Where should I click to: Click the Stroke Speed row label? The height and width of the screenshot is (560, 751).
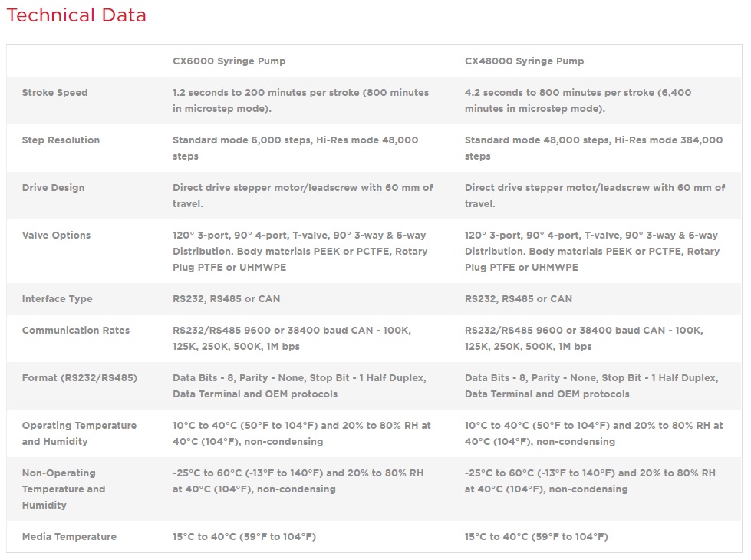click(54, 93)
